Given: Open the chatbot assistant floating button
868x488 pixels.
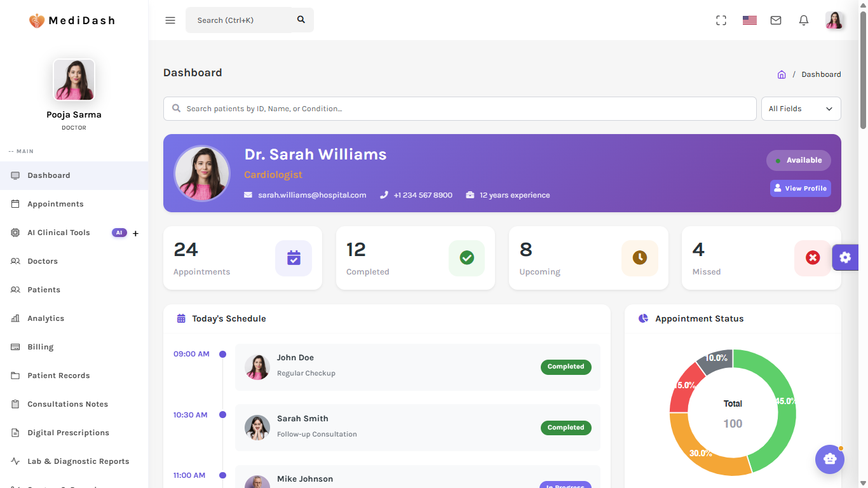Looking at the screenshot, I should coord(830,459).
